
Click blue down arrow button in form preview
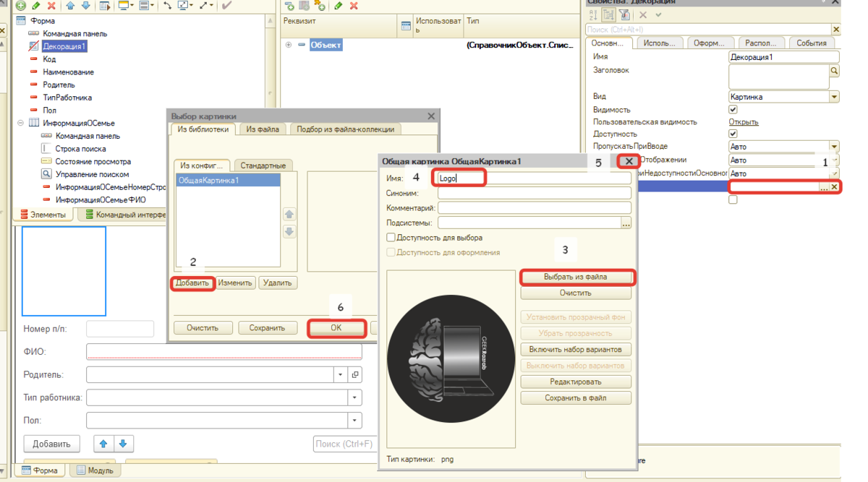click(123, 444)
